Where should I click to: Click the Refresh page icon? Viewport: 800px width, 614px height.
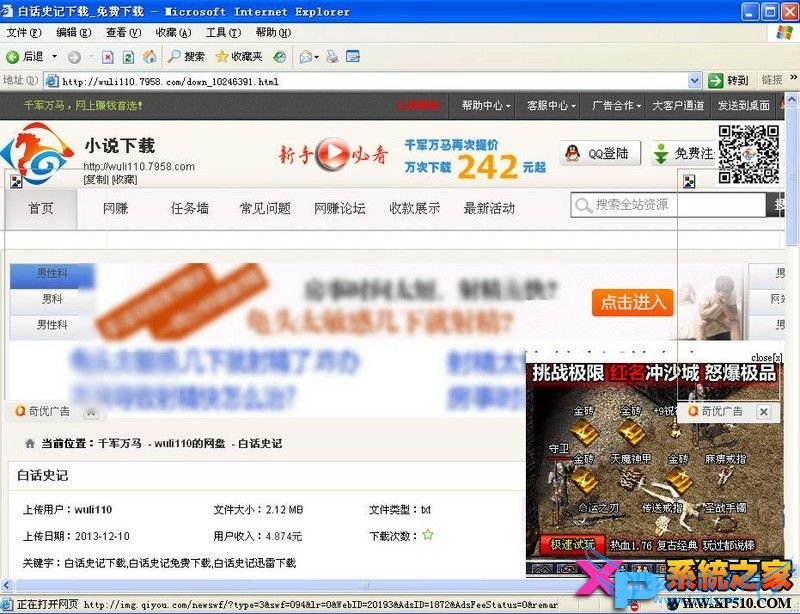(128, 57)
